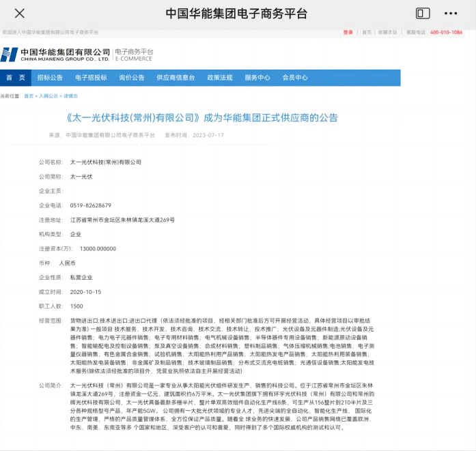476x451 pixels.
Task: Click the 电子商务平台 E-COMMERCE logo text
Action: 134,55
